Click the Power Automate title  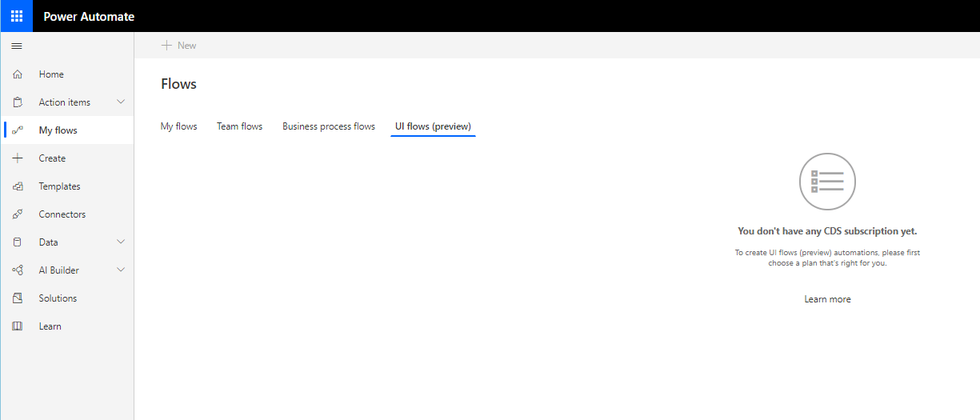89,16
